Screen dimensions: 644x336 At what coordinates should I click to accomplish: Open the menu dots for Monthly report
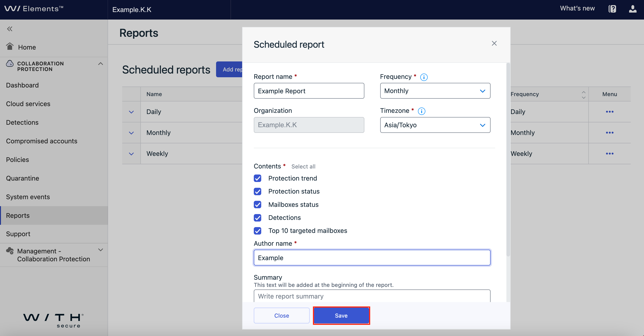click(610, 133)
